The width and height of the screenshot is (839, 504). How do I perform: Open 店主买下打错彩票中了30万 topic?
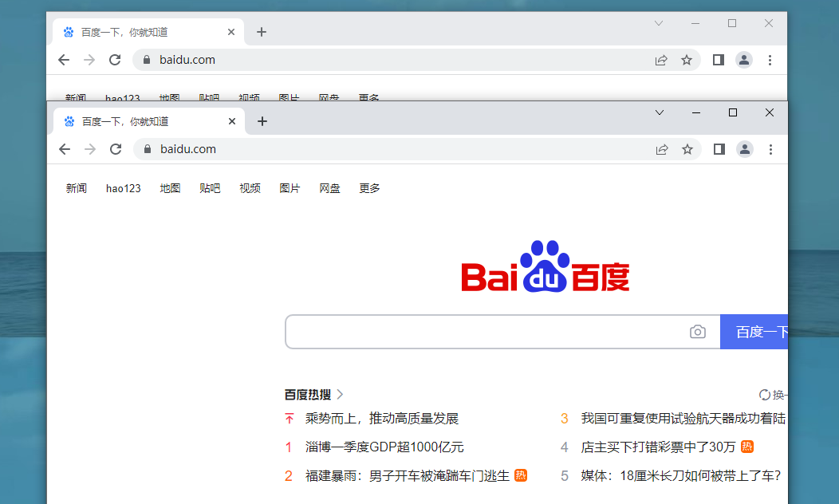coord(658,447)
